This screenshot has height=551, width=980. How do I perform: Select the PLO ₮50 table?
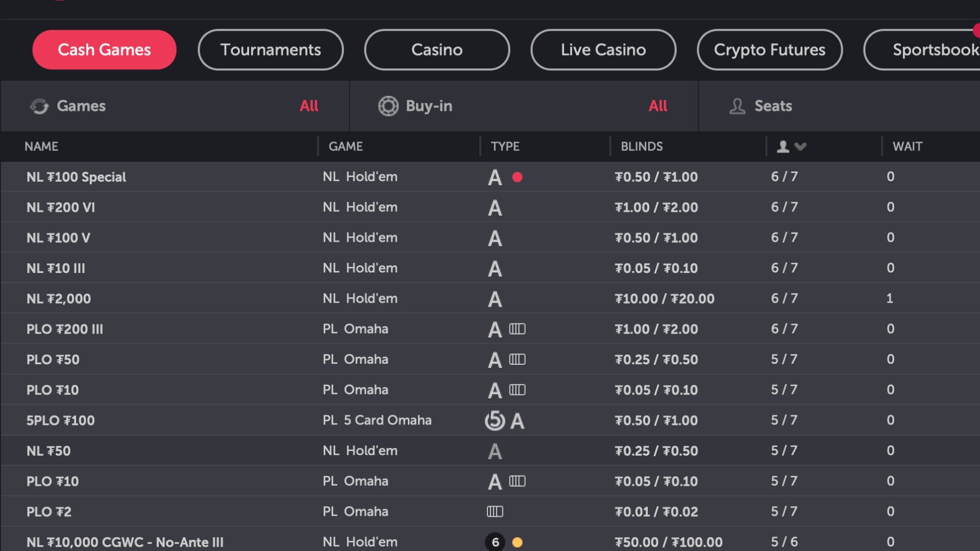pyautogui.click(x=490, y=360)
